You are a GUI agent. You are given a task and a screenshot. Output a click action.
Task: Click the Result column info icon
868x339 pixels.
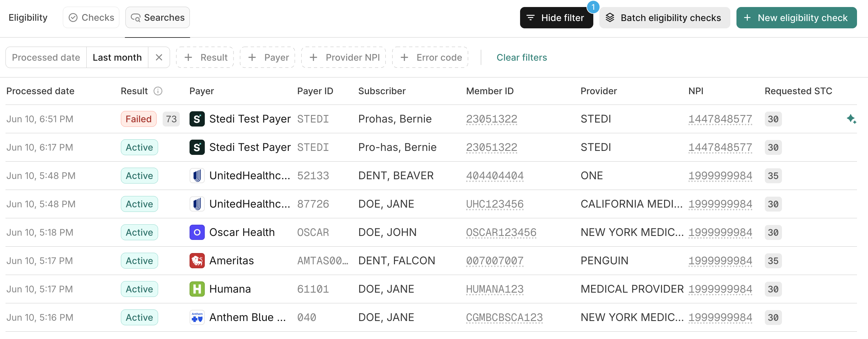158,91
